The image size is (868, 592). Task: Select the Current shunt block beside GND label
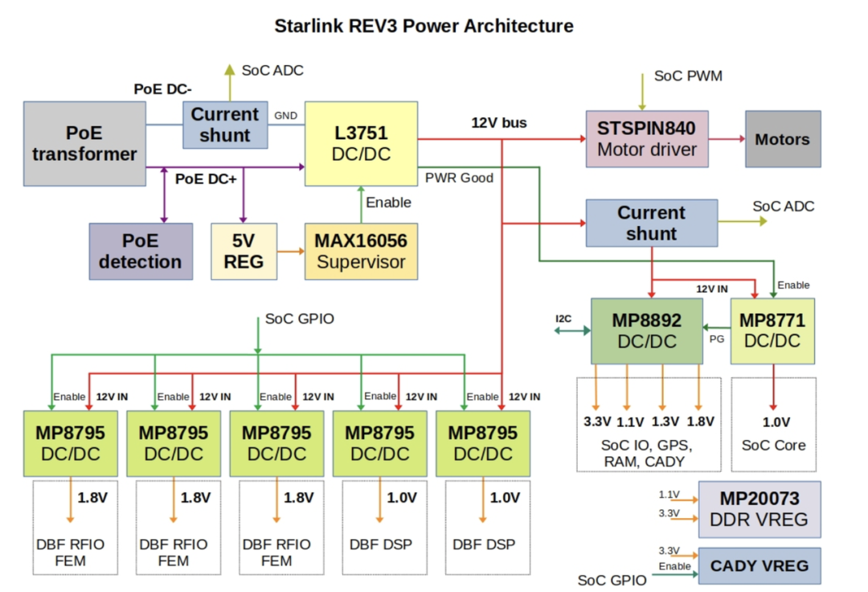click(225, 125)
